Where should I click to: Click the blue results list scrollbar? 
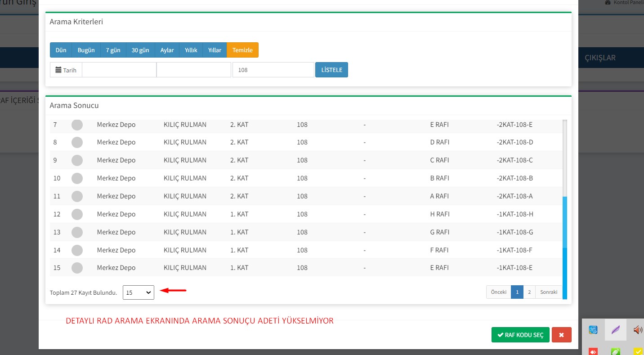click(x=565, y=247)
